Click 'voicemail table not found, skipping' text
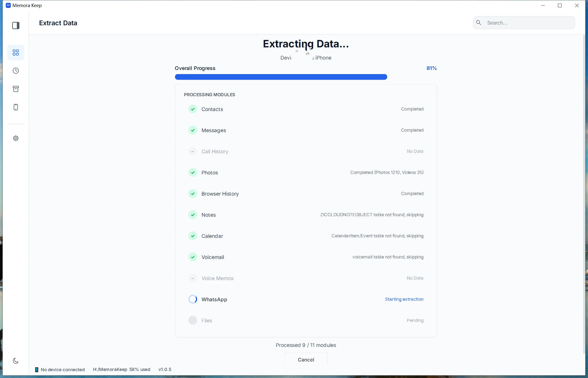The image size is (588, 378). coord(388,257)
